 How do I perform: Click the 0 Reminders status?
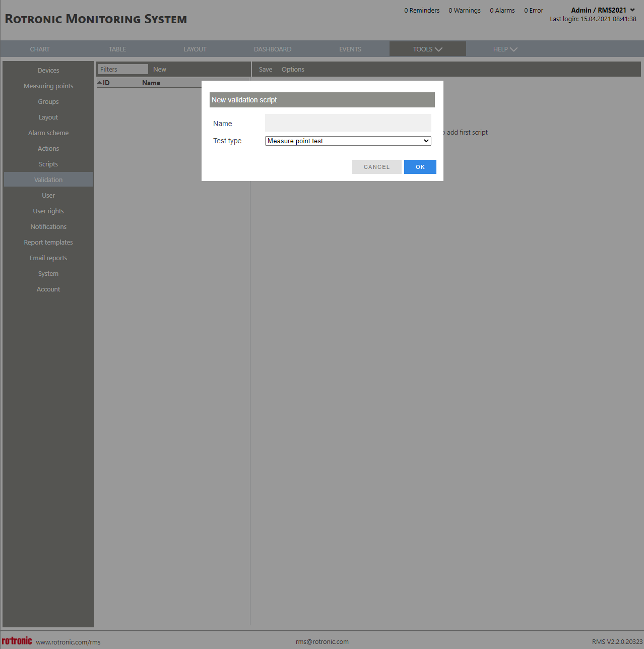click(x=422, y=10)
